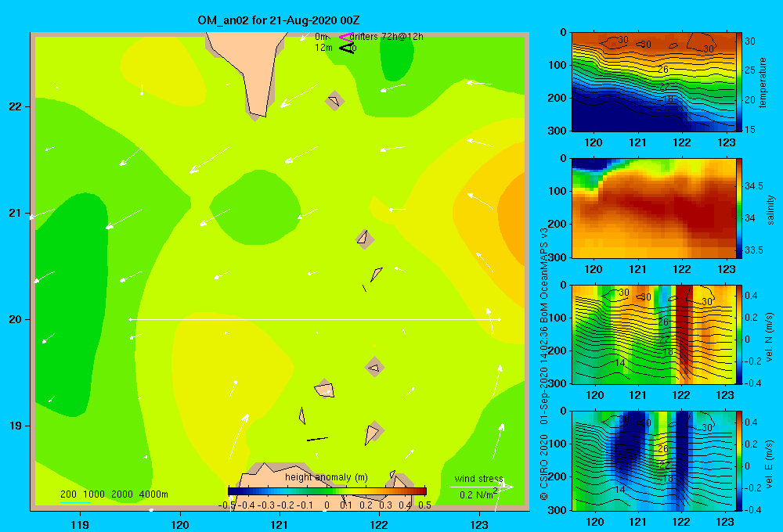
Task: Click the '34.5' tick on salinity colorbar
Action: (x=754, y=186)
